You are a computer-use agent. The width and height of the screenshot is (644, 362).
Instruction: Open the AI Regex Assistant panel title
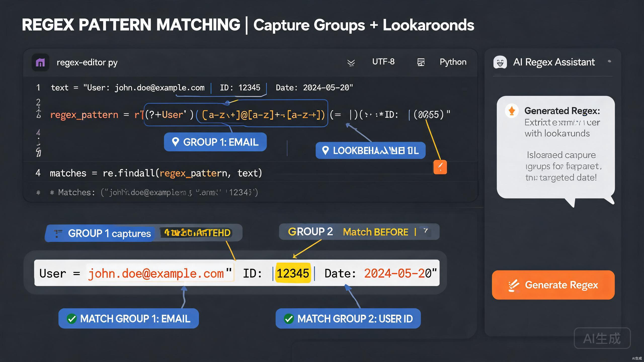554,62
